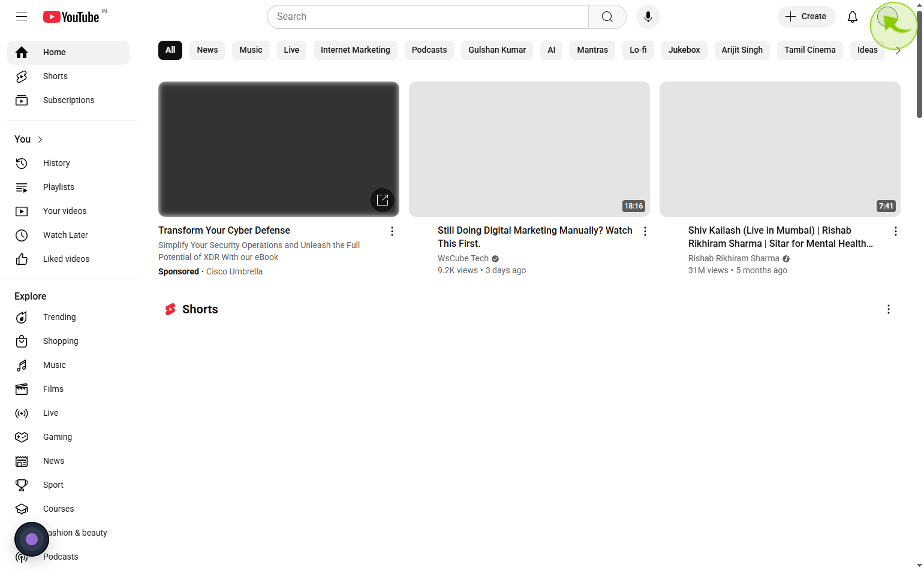The image size is (924, 571).
Task: Open the notifications bell
Action: (852, 17)
